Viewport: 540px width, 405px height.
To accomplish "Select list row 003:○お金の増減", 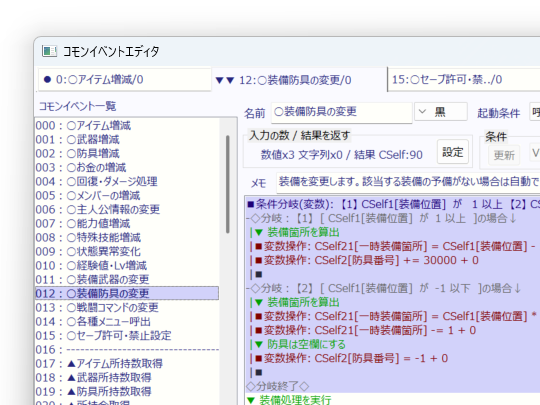I will (127, 168).
